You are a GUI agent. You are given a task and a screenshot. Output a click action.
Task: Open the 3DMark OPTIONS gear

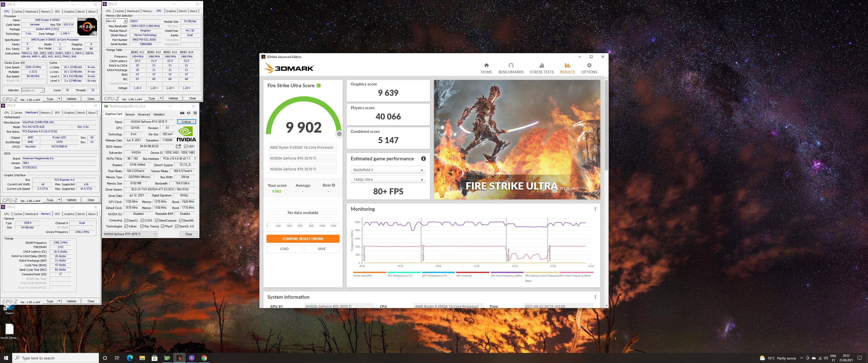[589, 68]
